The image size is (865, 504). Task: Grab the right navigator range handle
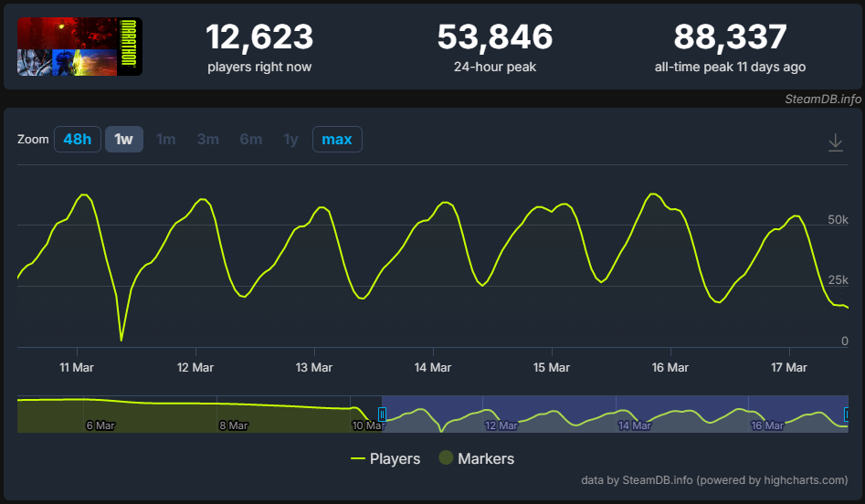click(x=847, y=415)
